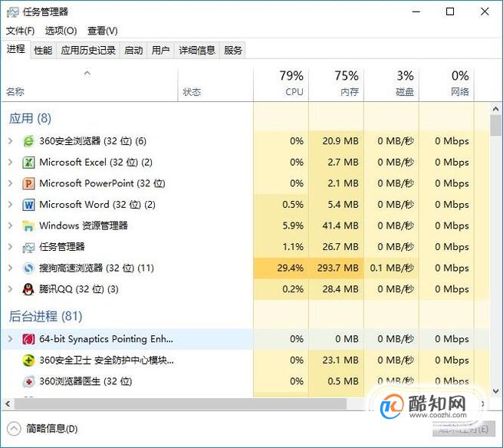Click the 20.9 MB memory value

pos(340,141)
